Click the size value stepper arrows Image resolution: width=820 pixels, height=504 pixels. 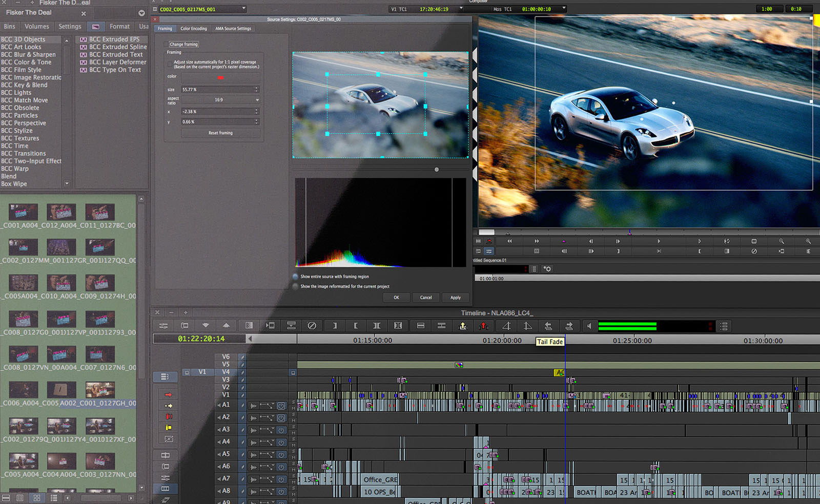coord(257,90)
